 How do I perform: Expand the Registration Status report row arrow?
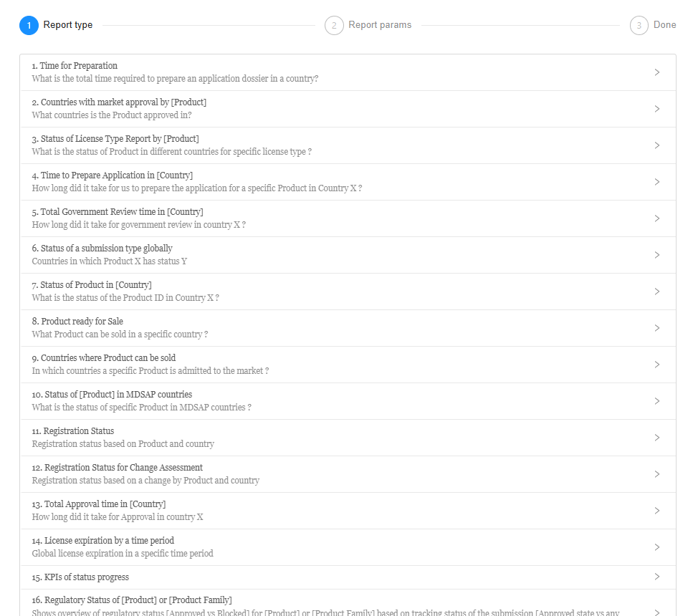[x=656, y=438]
